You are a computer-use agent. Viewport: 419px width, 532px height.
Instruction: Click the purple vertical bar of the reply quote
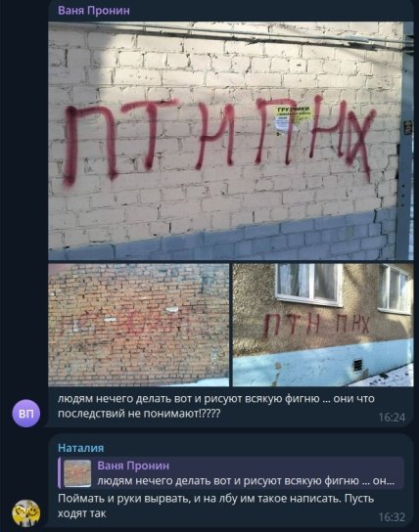(60, 473)
